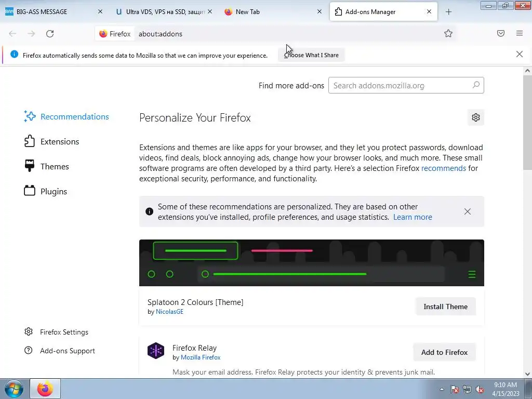
Task: Click the search magnifier icon
Action: (476, 85)
